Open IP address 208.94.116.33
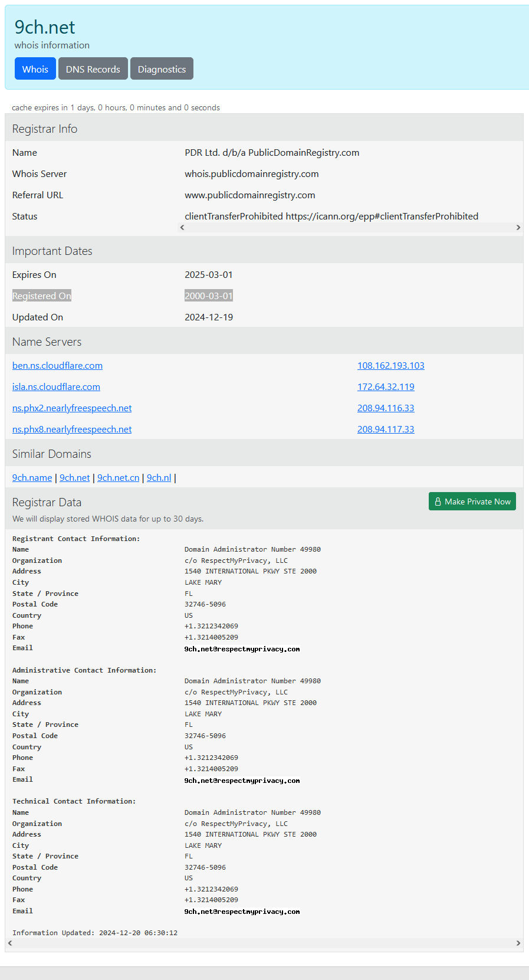Image resolution: width=529 pixels, height=980 pixels. [386, 408]
